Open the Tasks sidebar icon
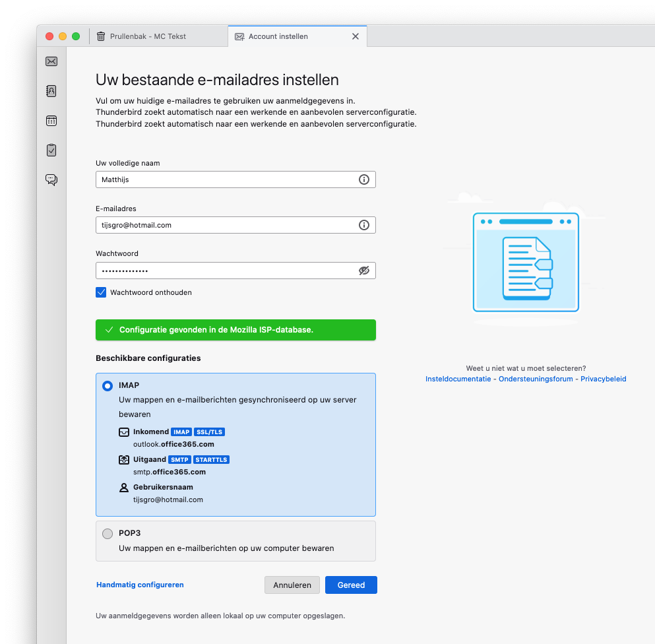Image resolution: width=655 pixels, height=644 pixels. click(51, 150)
